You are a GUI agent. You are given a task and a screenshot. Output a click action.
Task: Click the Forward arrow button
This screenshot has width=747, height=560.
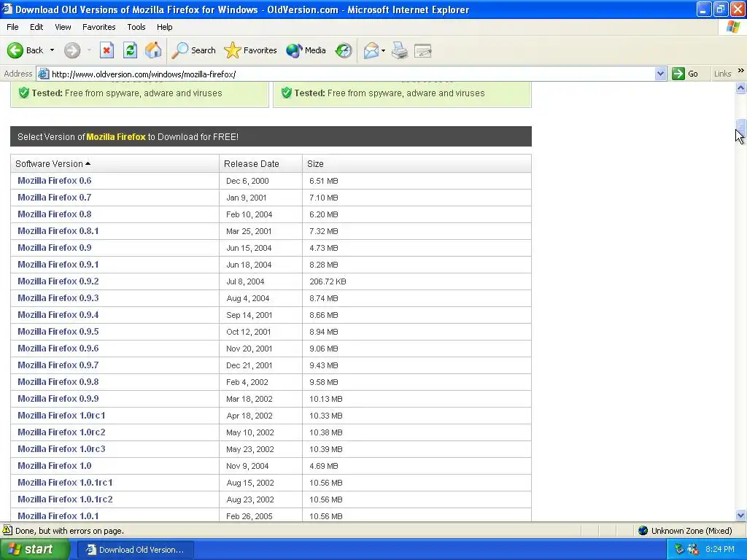tap(72, 50)
